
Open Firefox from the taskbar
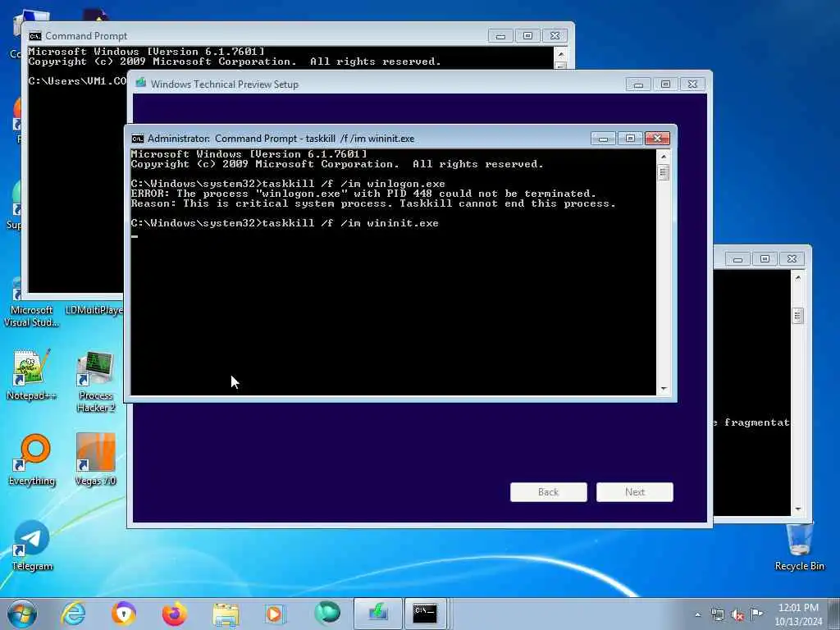pos(174,614)
